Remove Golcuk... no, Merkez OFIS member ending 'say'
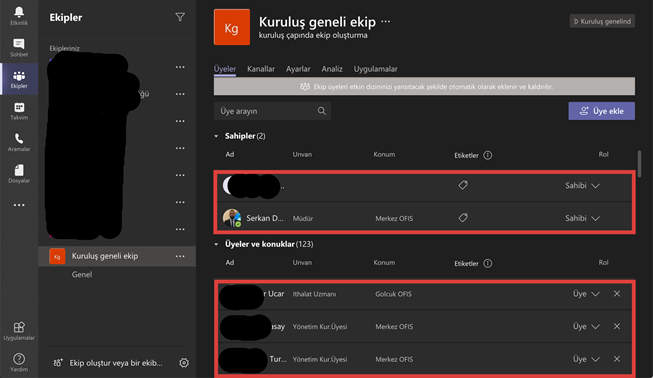Image resolution: width=653 pixels, height=378 pixels. 617,326
